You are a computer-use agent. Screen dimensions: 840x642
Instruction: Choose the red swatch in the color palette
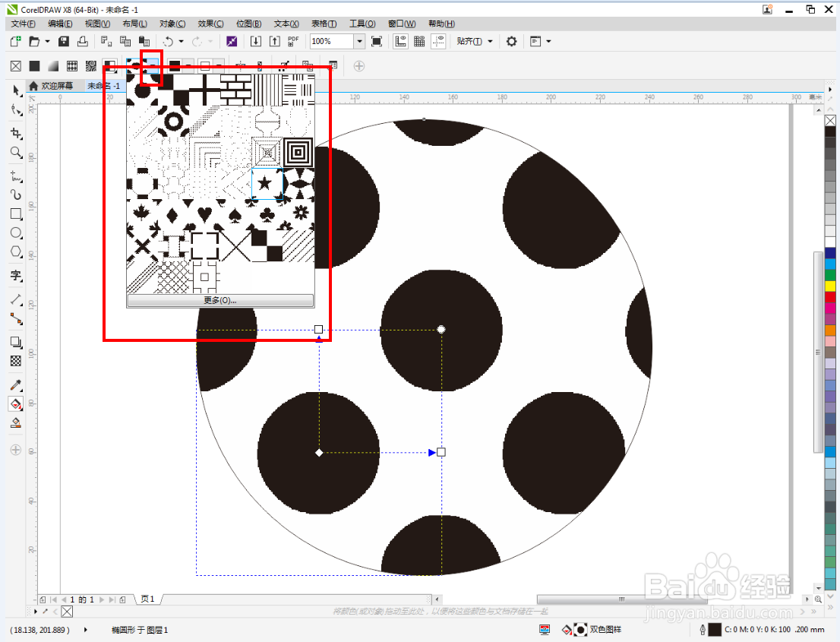coord(830,297)
